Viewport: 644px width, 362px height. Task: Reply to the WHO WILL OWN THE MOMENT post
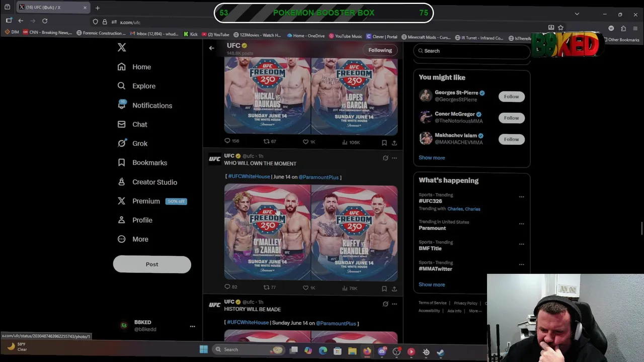point(230,287)
